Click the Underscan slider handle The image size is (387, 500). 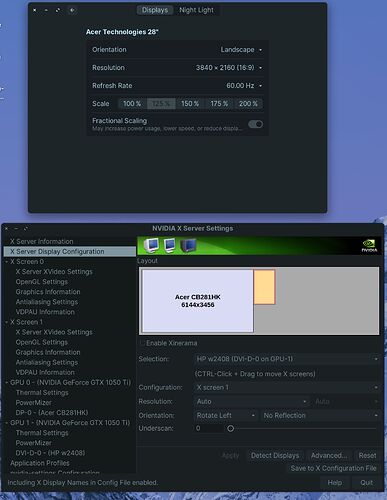click(x=230, y=428)
